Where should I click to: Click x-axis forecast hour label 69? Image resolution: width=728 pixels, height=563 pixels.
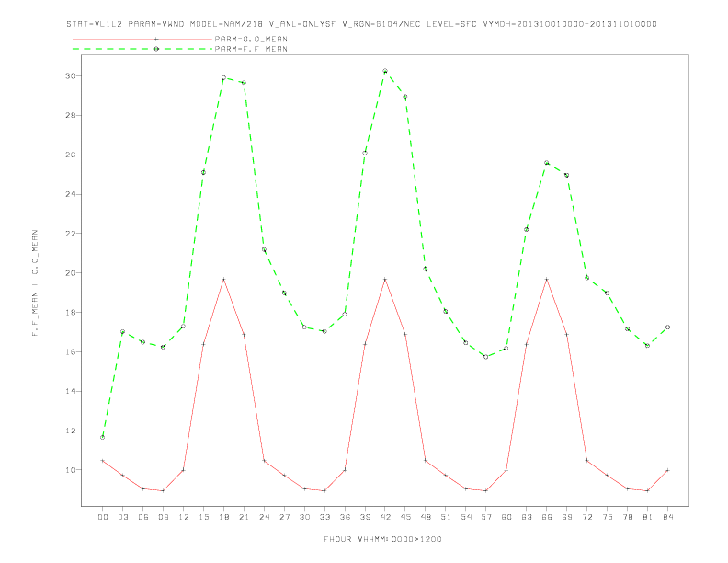[567, 517]
